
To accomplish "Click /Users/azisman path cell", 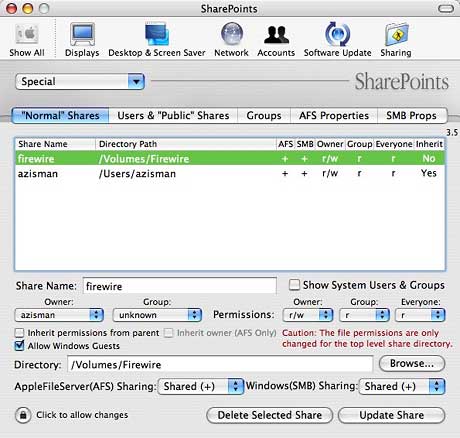I will tap(137, 174).
